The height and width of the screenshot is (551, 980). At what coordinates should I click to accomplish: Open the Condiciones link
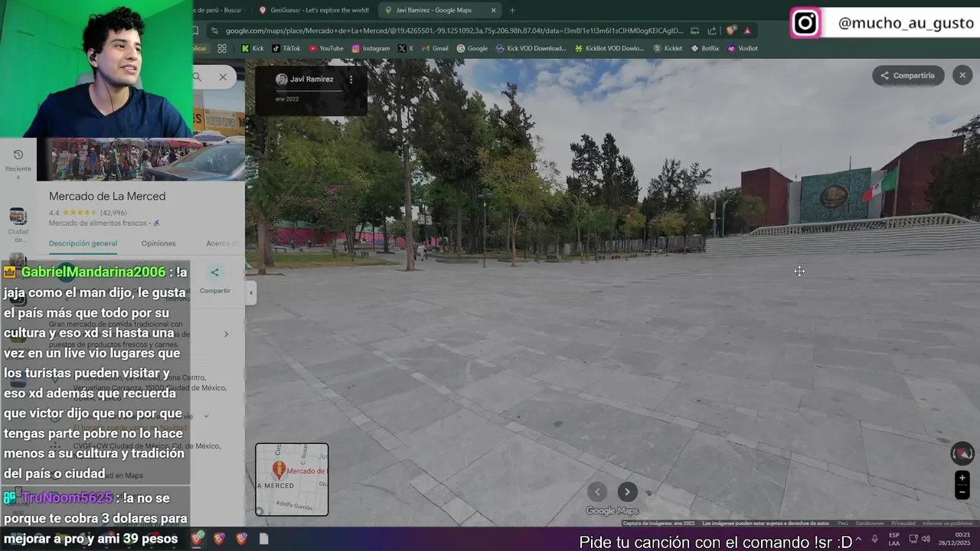pos(870,523)
